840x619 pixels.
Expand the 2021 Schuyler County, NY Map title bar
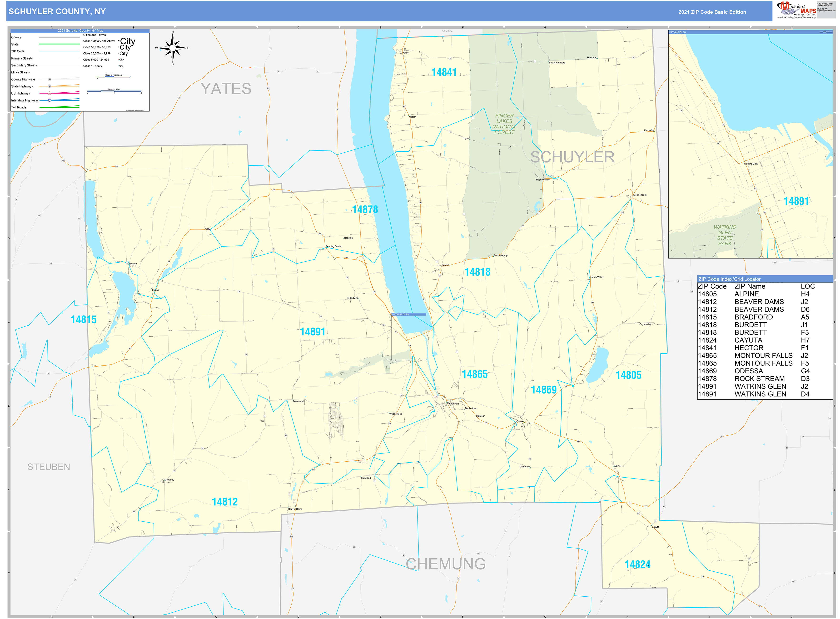[x=80, y=30]
